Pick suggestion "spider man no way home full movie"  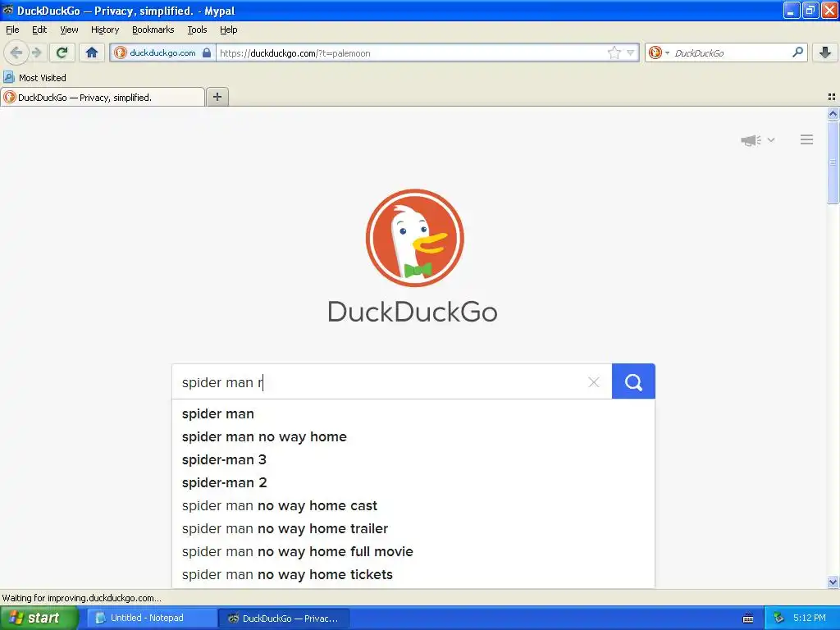click(413, 552)
